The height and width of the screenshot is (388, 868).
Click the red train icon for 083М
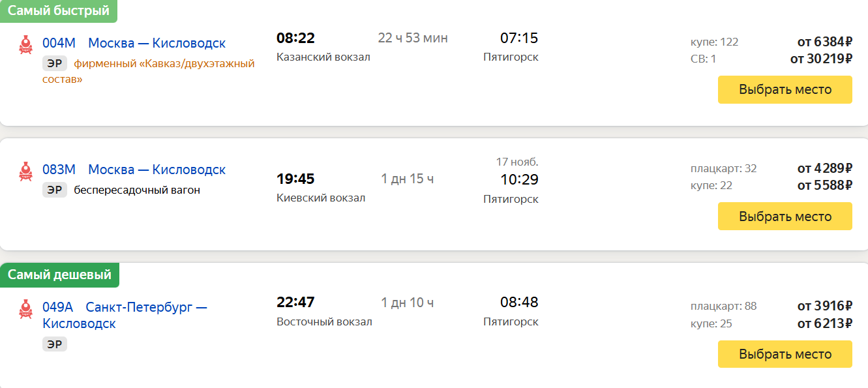(x=26, y=170)
